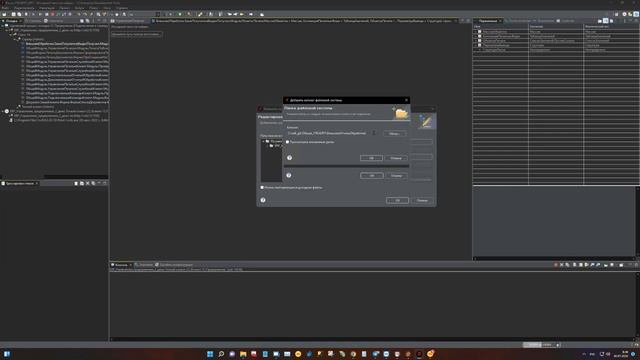Open File Explorer from the taskbar
Screen dimensions: 640x360
[243, 354]
